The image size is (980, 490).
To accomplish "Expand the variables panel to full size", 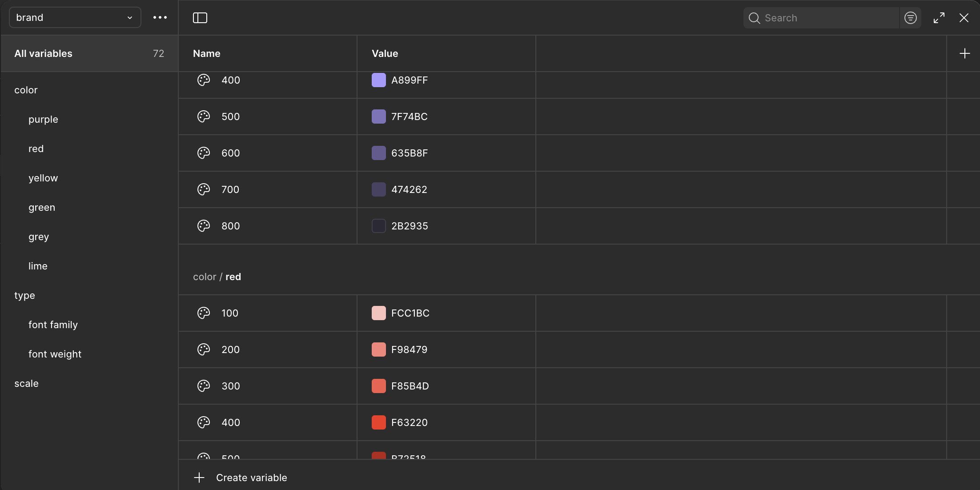I will click(x=939, y=18).
